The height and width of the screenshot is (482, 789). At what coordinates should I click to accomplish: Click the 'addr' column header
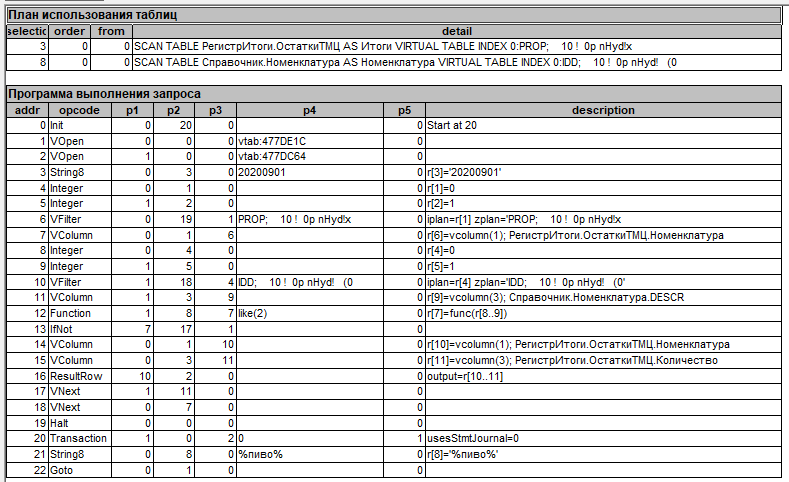27,110
